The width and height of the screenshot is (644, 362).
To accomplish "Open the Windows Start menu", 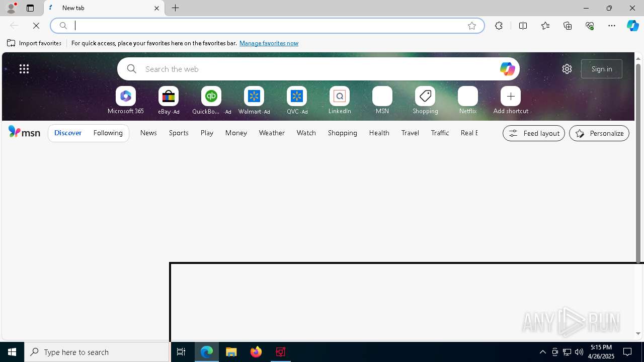I will coord(12,352).
